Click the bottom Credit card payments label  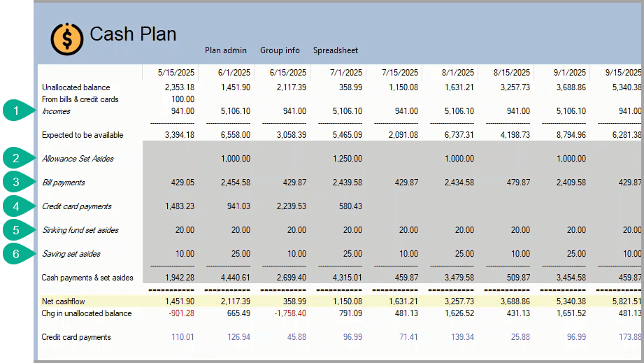(x=76, y=338)
